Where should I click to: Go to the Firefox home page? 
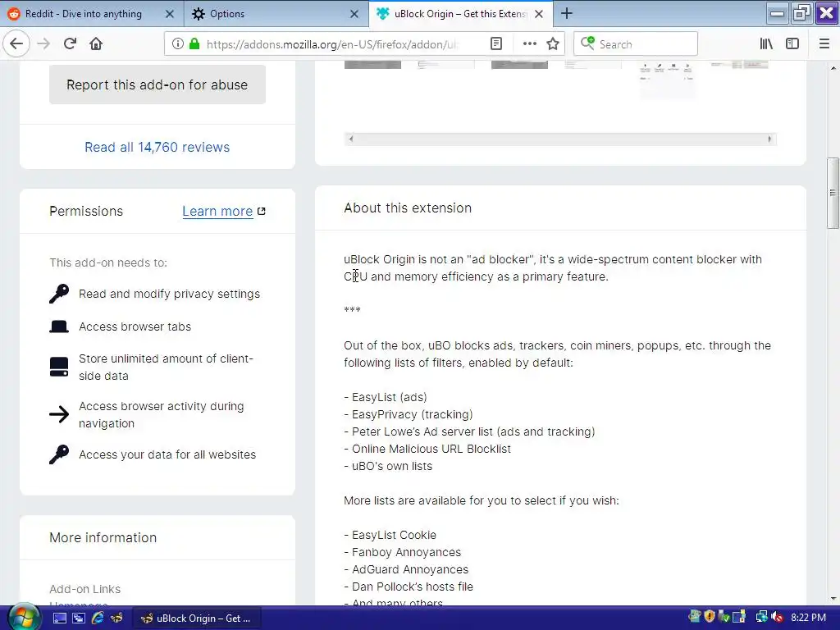pos(96,44)
